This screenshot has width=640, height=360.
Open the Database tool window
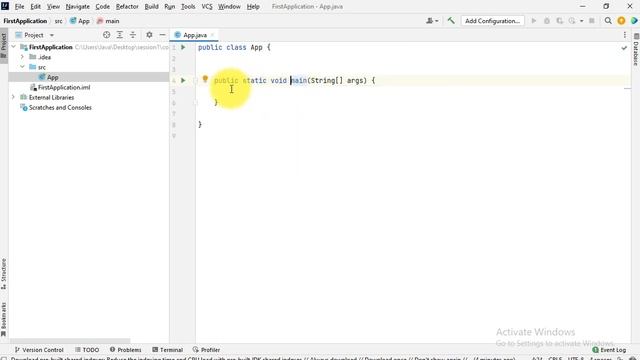[636, 50]
